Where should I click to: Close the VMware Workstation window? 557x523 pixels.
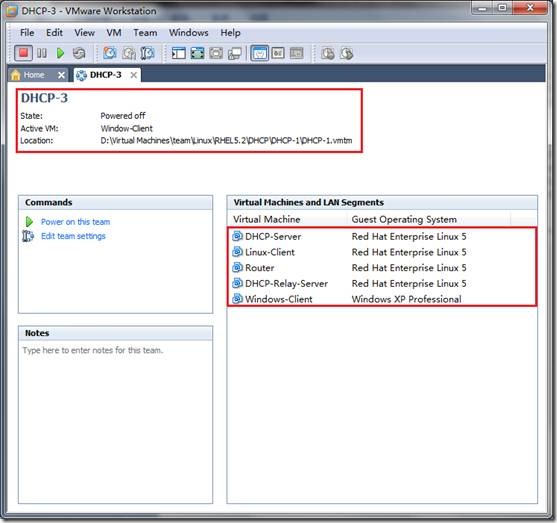click(x=530, y=8)
